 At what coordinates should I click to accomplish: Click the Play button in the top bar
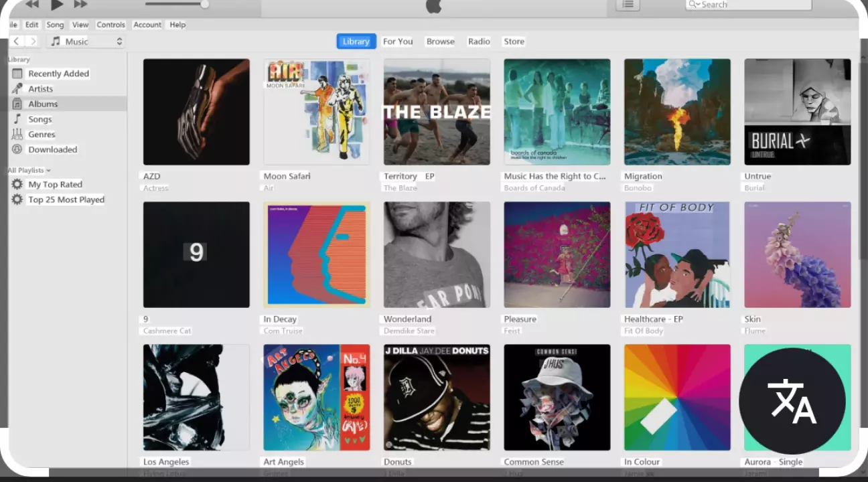[57, 5]
